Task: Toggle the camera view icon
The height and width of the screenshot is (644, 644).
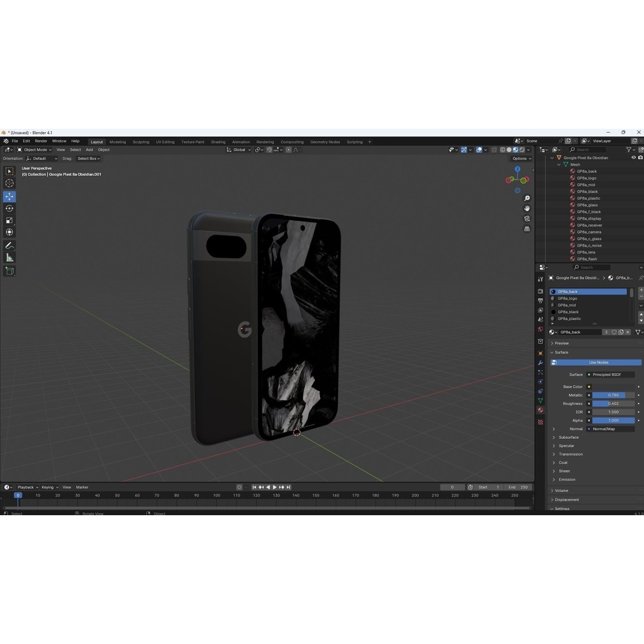Action: coord(527,218)
